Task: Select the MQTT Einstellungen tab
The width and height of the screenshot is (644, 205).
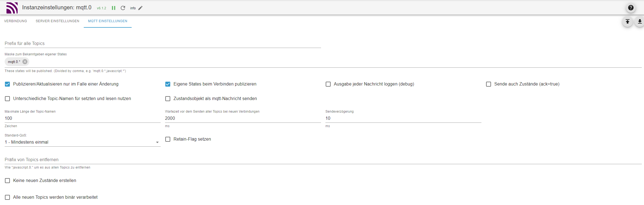Action: 108,21
